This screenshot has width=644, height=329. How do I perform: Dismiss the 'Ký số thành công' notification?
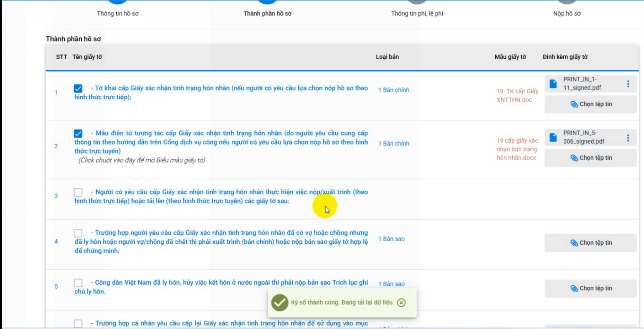coord(401,303)
